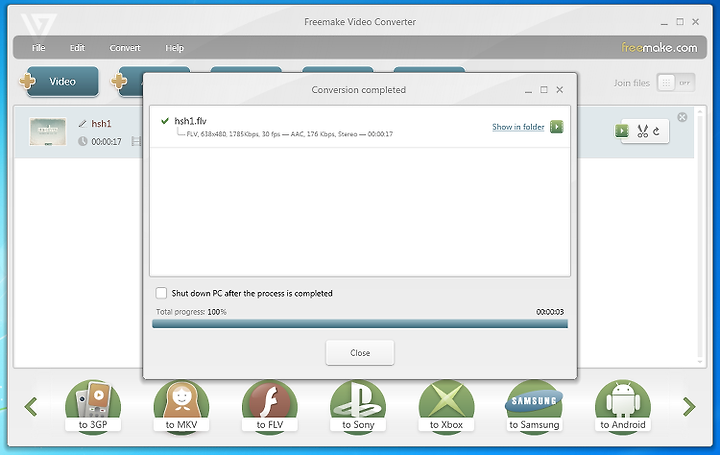Image resolution: width=720 pixels, height=455 pixels.
Task: Open the scissors cut editor for hsh1
Action: (x=642, y=131)
